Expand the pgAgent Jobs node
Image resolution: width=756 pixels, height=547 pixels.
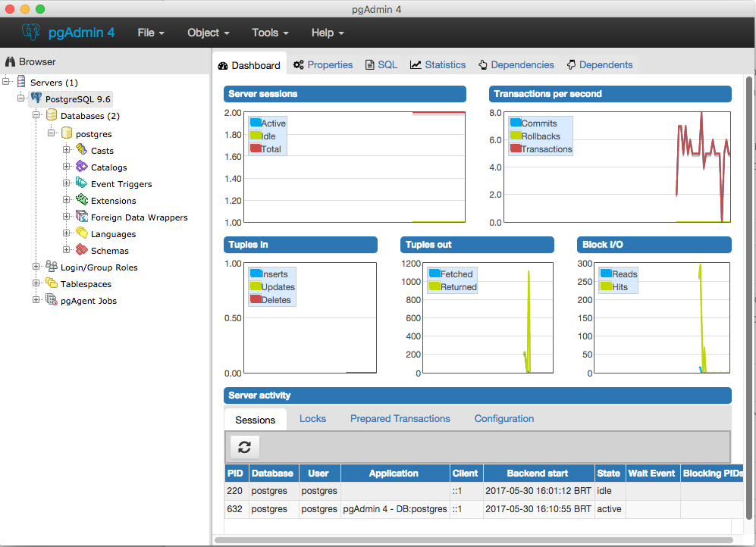(36, 299)
